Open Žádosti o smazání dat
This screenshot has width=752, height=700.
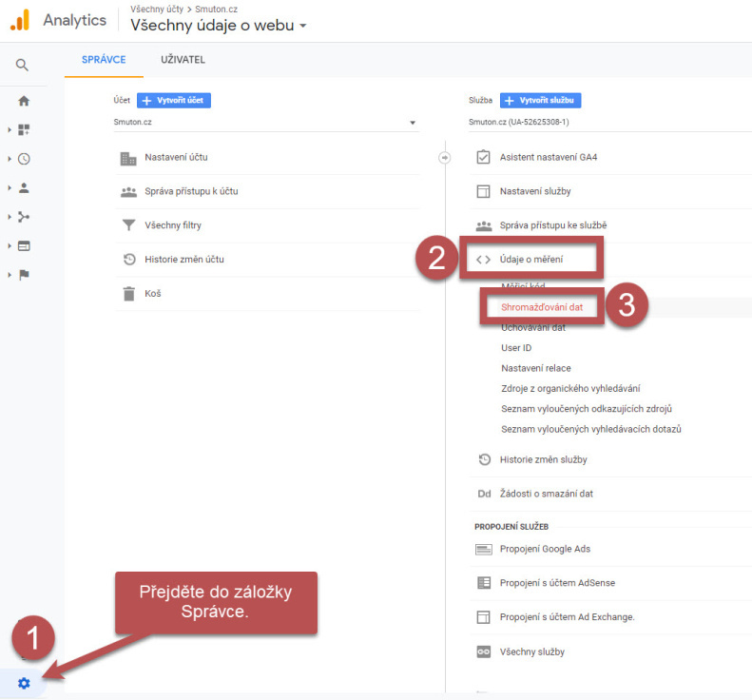[x=610, y=494]
